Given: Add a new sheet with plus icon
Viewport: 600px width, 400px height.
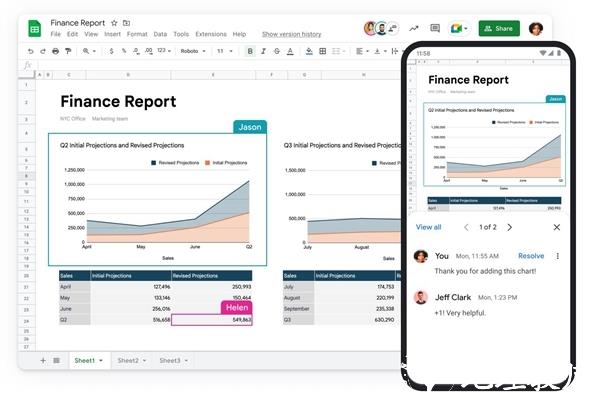Looking at the screenshot, I should pos(43,360).
